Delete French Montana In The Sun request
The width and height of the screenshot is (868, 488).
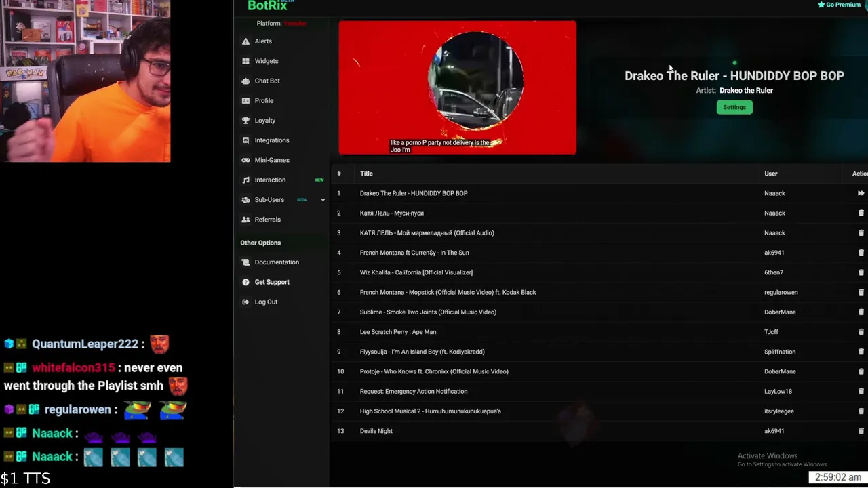[x=861, y=253]
